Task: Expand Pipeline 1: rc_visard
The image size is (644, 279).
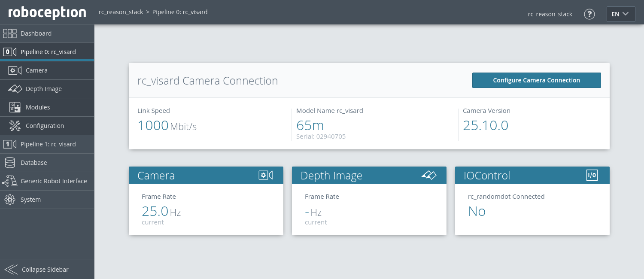Action: [48, 144]
